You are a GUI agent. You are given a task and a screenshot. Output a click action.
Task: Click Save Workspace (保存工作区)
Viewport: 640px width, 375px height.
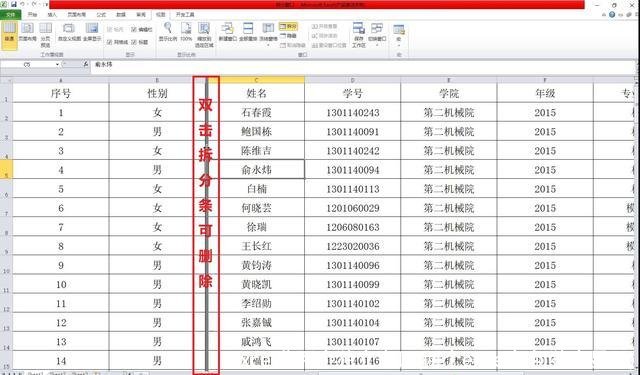pos(359,35)
